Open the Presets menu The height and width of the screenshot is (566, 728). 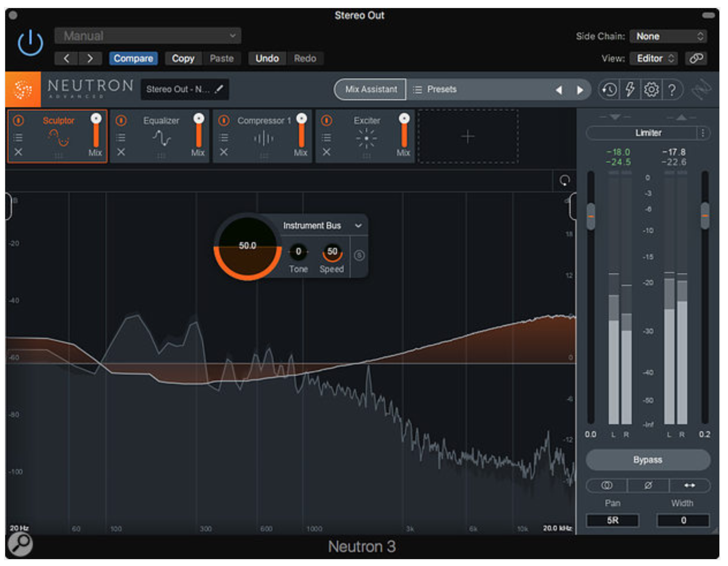pyautogui.click(x=442, y=89)
